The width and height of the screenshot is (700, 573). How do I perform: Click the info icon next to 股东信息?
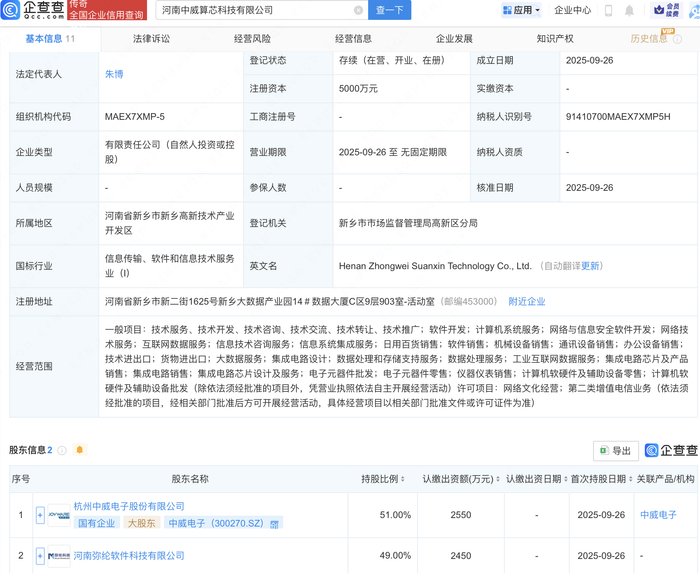pos(62,450)
